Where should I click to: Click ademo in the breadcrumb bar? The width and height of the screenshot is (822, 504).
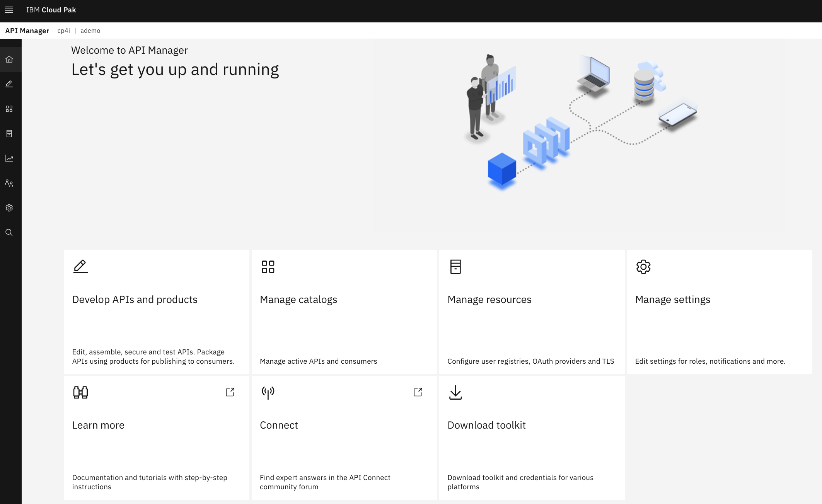tap(90, 30)
